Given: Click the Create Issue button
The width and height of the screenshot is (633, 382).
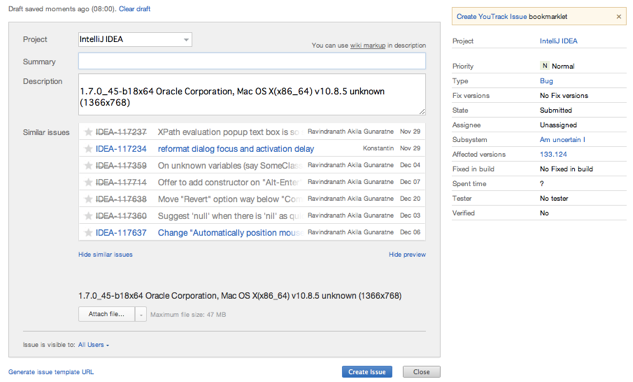Looking at the screenshot, I should [367, 372].
